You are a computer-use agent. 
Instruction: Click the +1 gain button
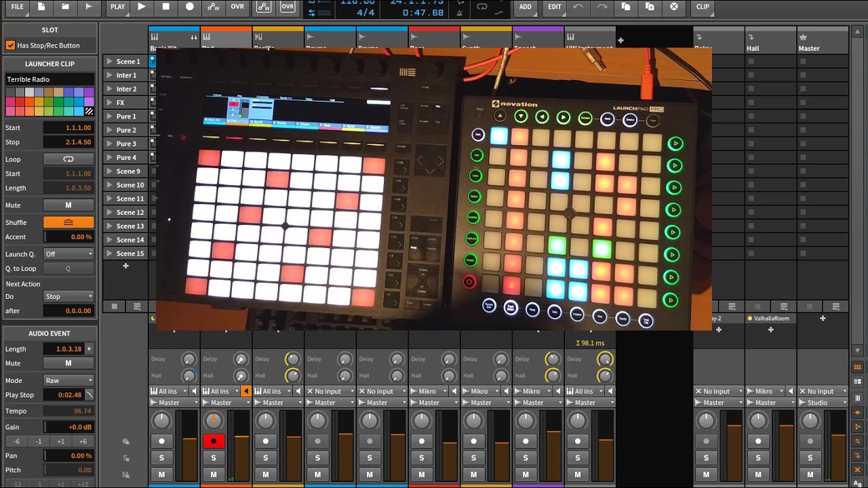point(61,441)
